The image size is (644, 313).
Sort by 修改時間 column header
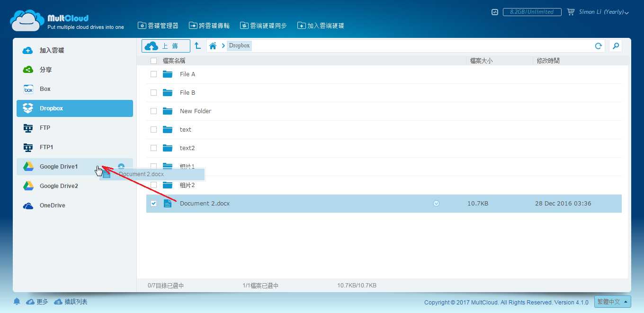tap(548, 61)
